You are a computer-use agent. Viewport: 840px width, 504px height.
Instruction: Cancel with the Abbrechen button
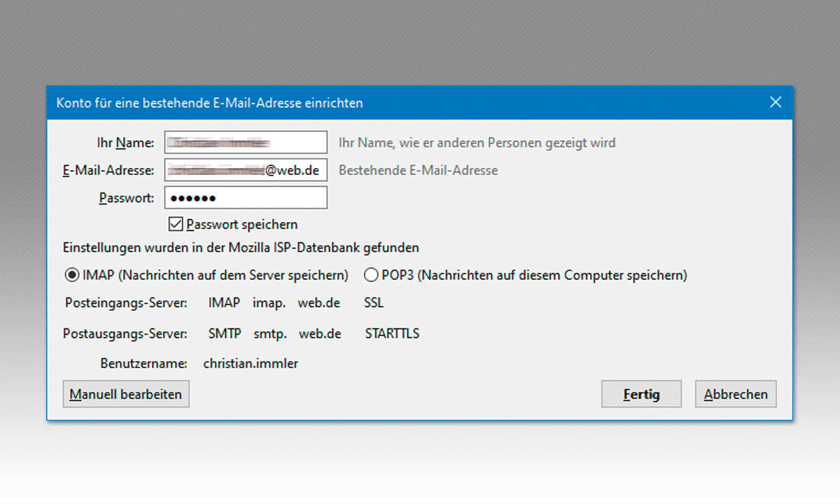point(736,394)
